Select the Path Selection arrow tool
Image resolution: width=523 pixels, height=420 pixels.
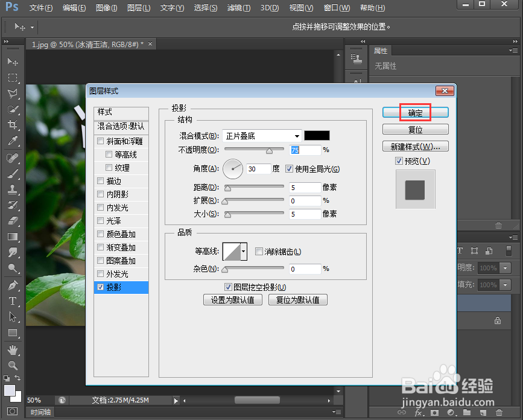click(x=13, y=317)
